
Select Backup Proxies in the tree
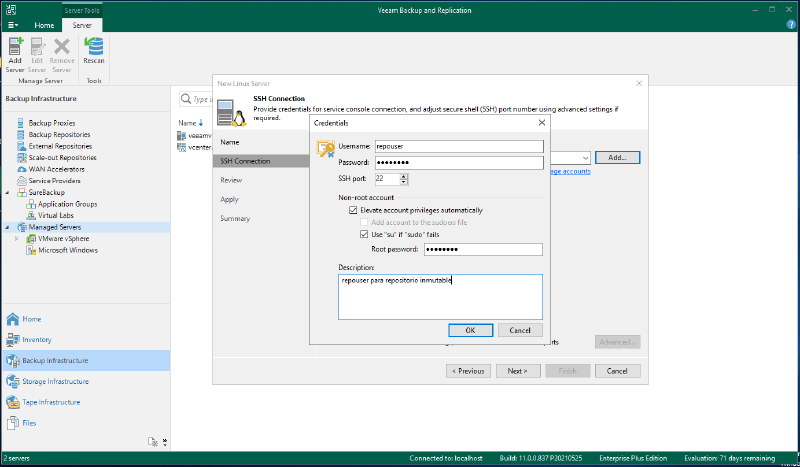(52, 123)
